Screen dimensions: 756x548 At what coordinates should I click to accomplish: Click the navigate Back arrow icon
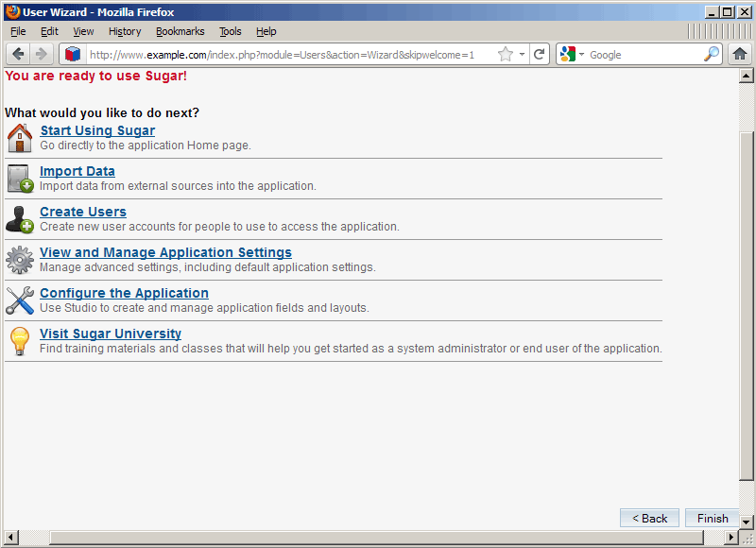coord(17,54)
